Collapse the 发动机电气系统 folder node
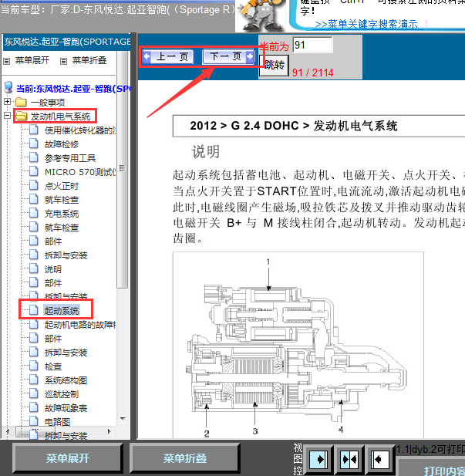 click(7, 116)
